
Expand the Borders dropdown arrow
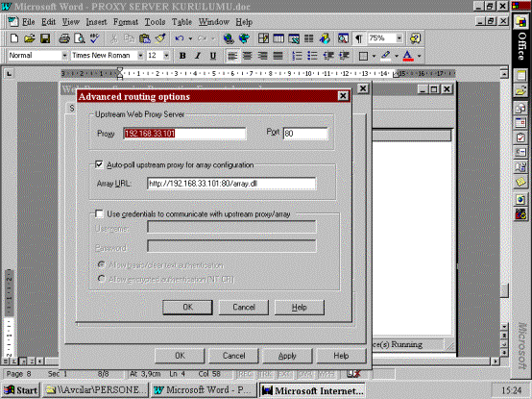374,56
